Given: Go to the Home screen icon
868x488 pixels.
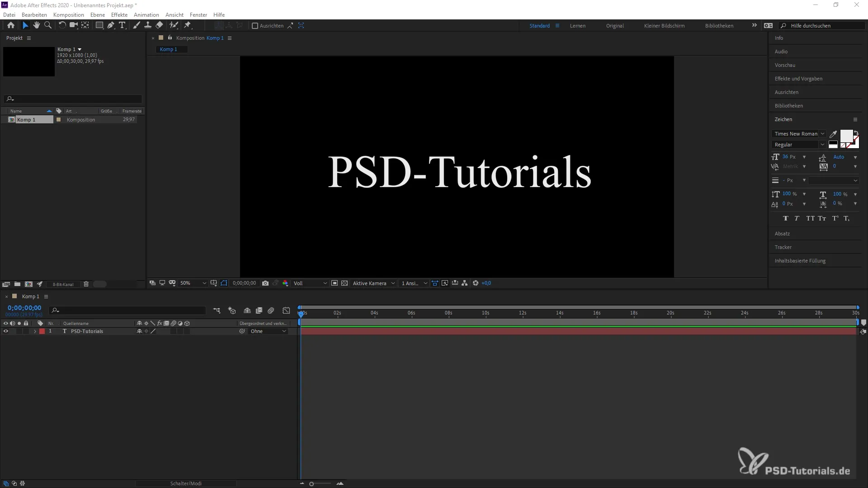Looking at the screenshot, I should [11, 25].
